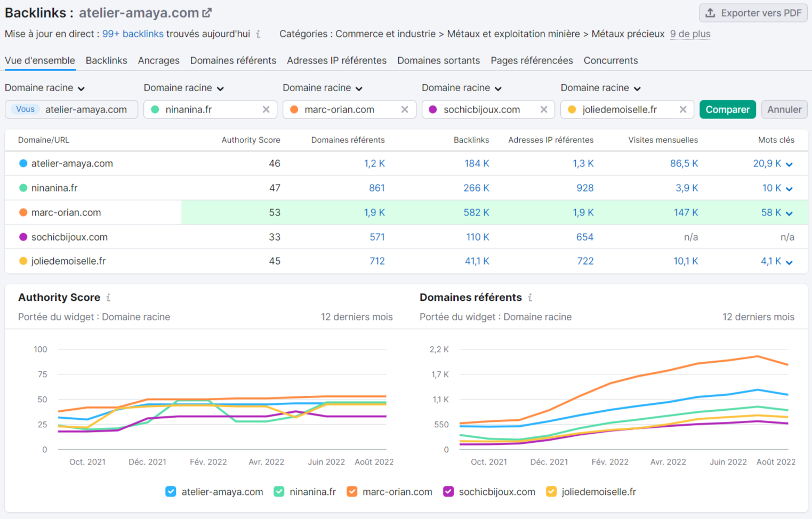Toggle atelier-amaya.com legend checkbox
This screenshot has width=812, height=519.
(171, 492)
